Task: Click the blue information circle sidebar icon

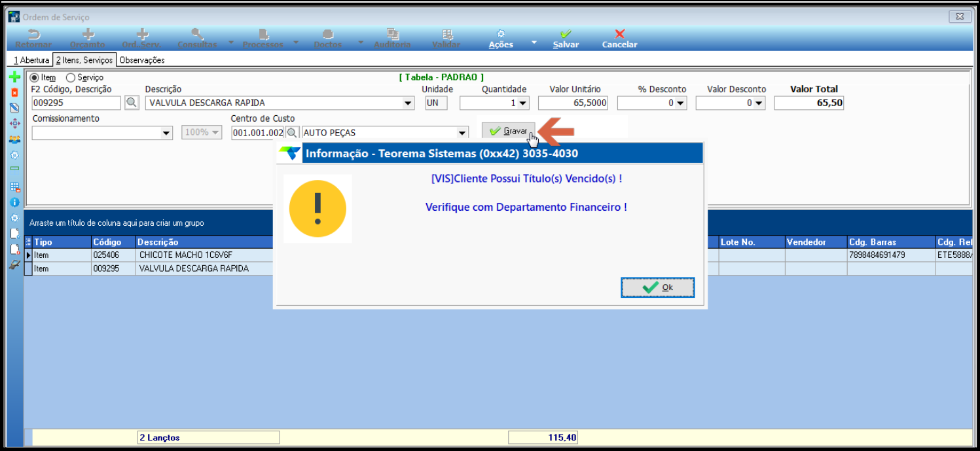Action: coord(14,202)
